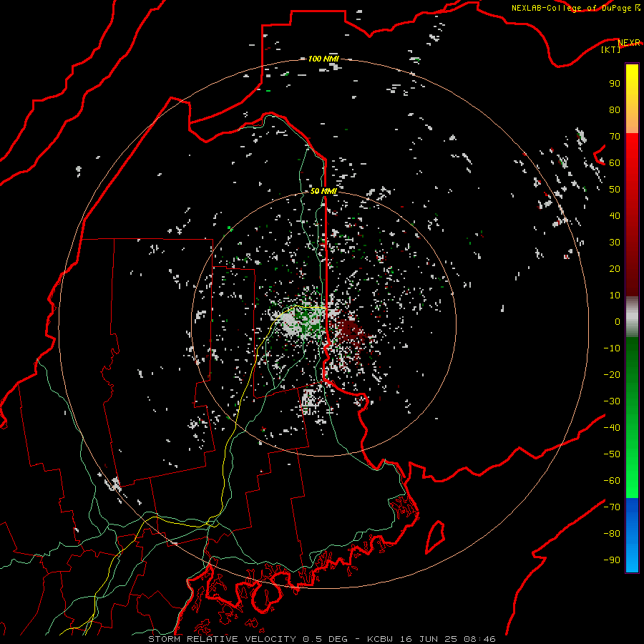Click the positive 90 knot scale label
Image resolution: width=644 pixels, height=644 pixels.
pos(615,84)
